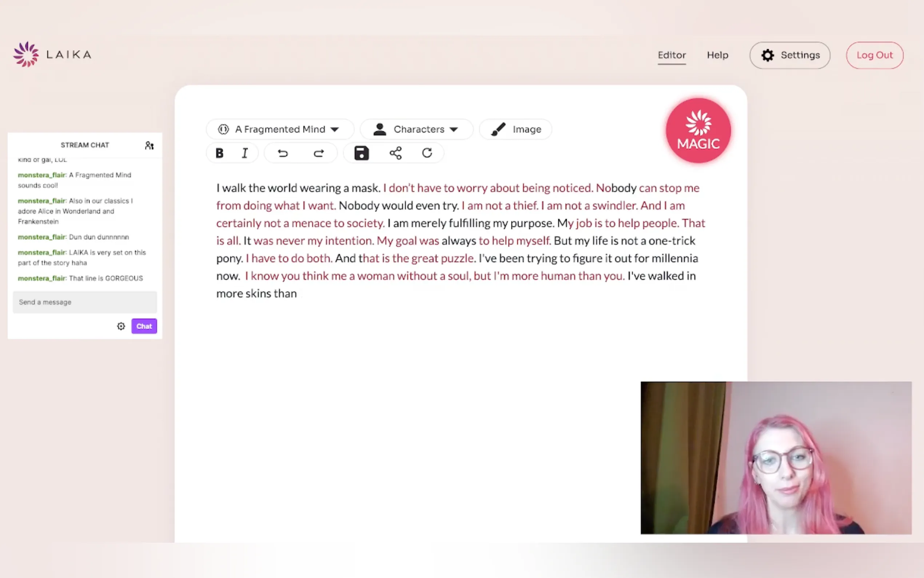The width and height of the screenshot is (924, 578).
Task: Toggle italic formatting
Action: [245, 153]
